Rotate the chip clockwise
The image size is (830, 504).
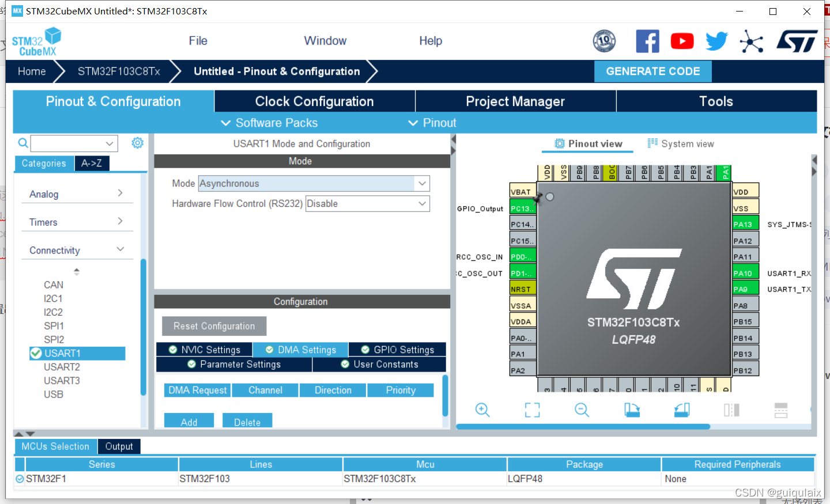pos(632,410)
